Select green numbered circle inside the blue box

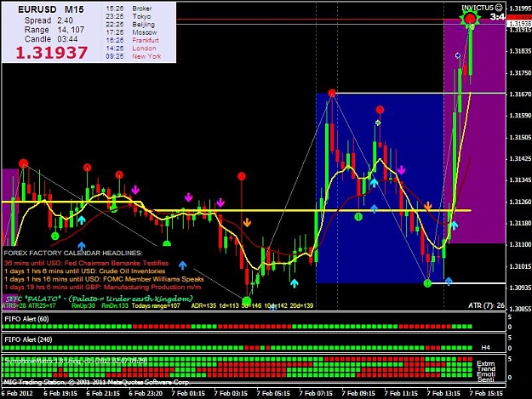(x=358, y=217)
